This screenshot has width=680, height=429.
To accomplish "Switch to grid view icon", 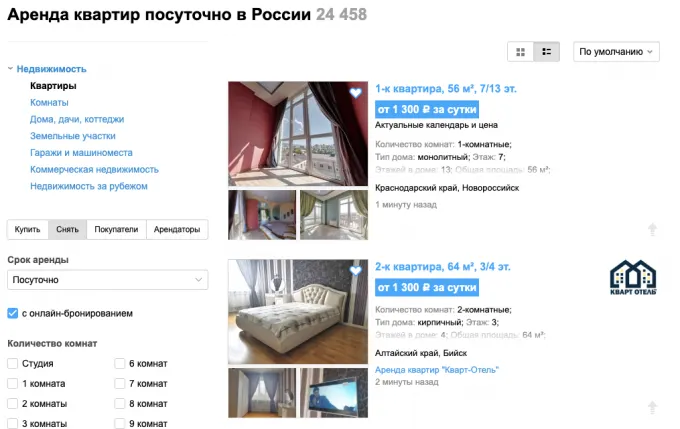I will [520, 52].
